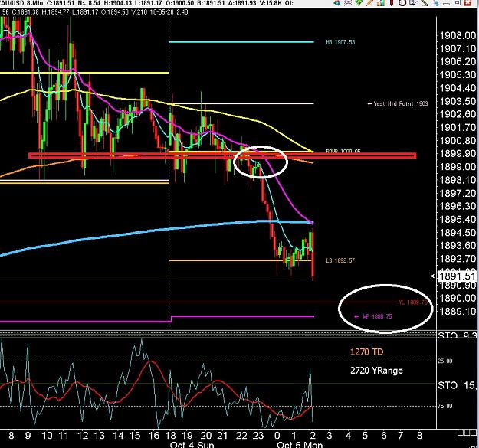
Task: Click the blue cloud-shaped toolbar icon
Action: click(x=337, y=3)
